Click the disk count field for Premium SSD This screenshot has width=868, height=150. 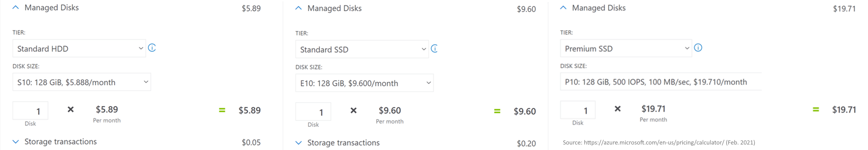pyautogui.click(x=578, y=110)
